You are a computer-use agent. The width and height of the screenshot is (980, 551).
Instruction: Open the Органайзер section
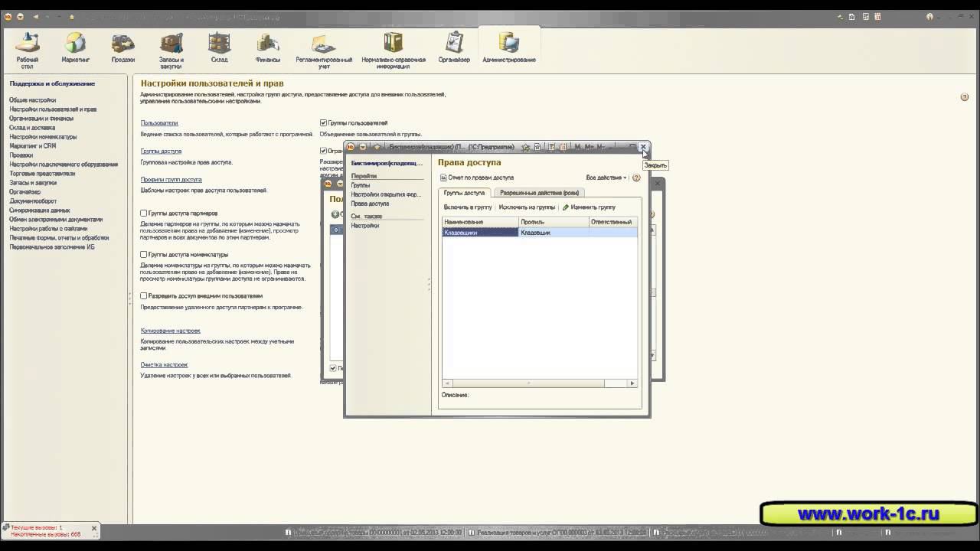click(x=454, y=47)
